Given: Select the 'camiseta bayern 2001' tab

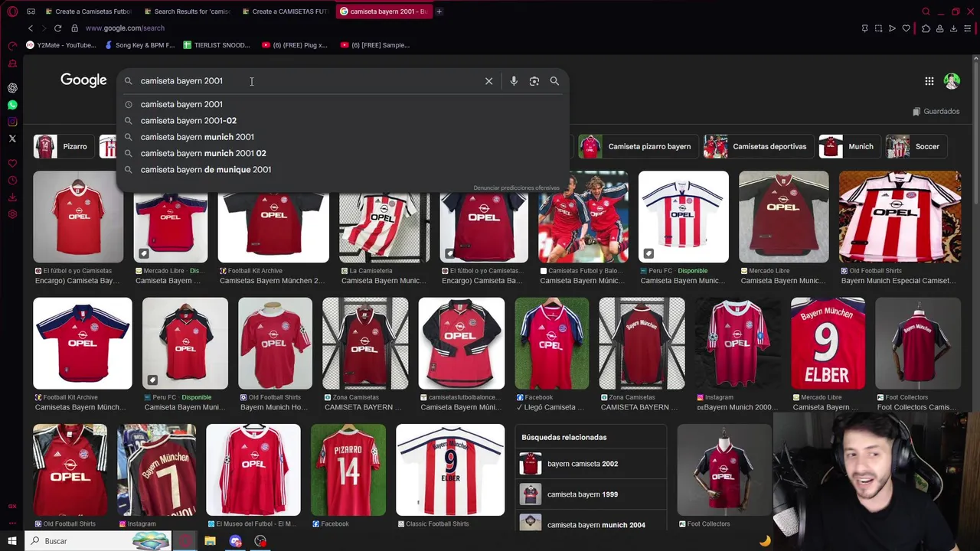Looking at the screenshot, I should (x=384, y=11).
